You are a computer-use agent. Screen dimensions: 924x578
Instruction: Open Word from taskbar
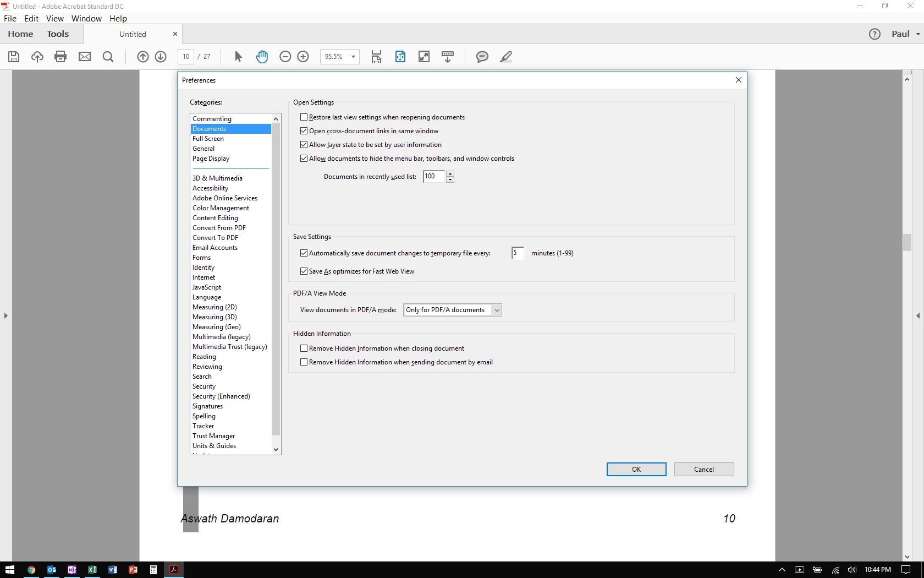[x=113, y=570]
